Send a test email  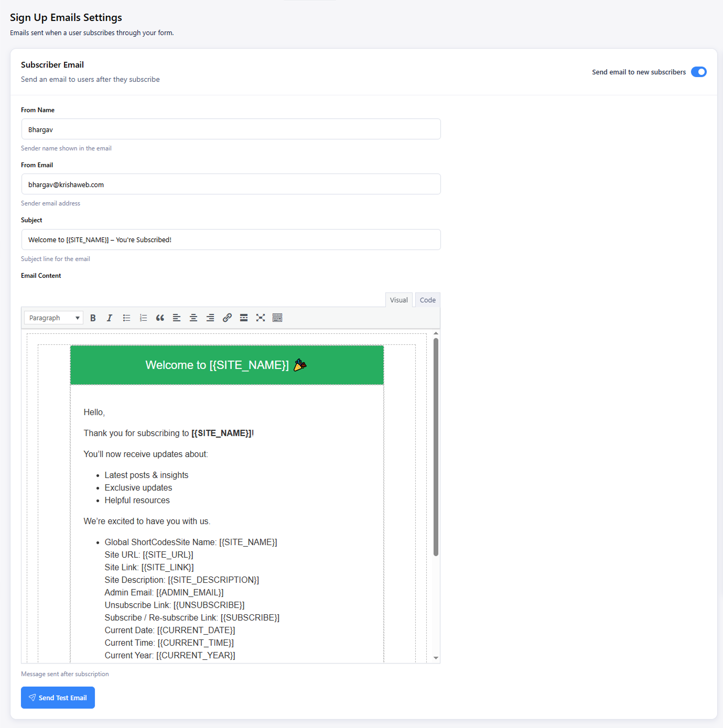58,698
